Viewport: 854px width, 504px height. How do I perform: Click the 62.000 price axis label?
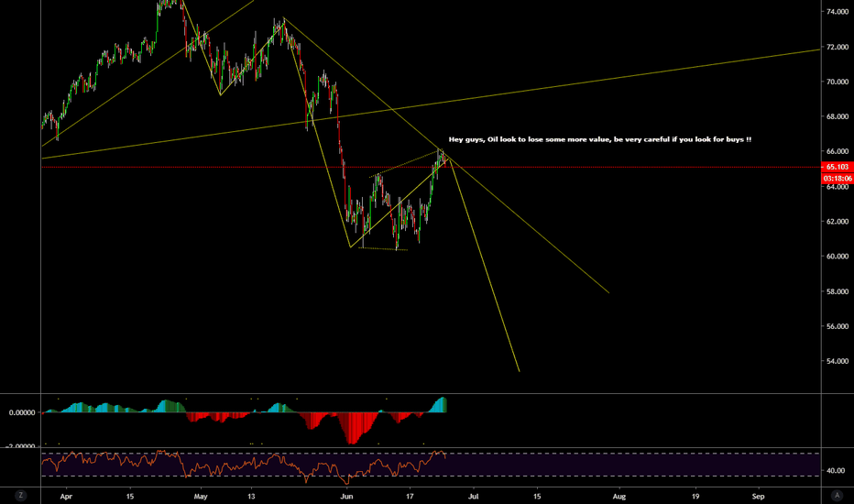point(838,222)
